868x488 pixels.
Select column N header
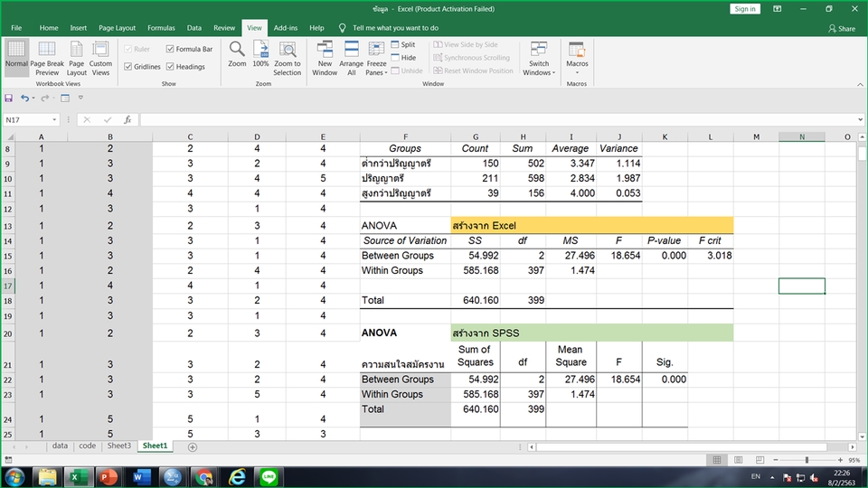[x=802, y=136]
